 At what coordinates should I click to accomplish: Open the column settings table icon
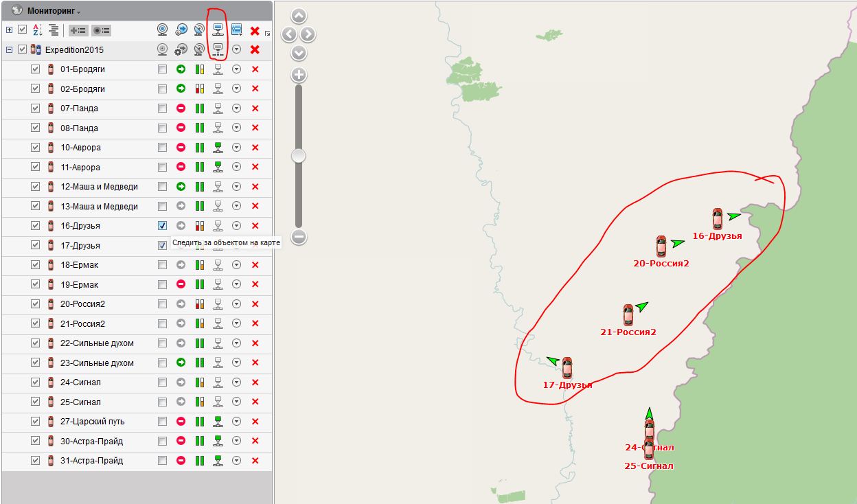237,30
